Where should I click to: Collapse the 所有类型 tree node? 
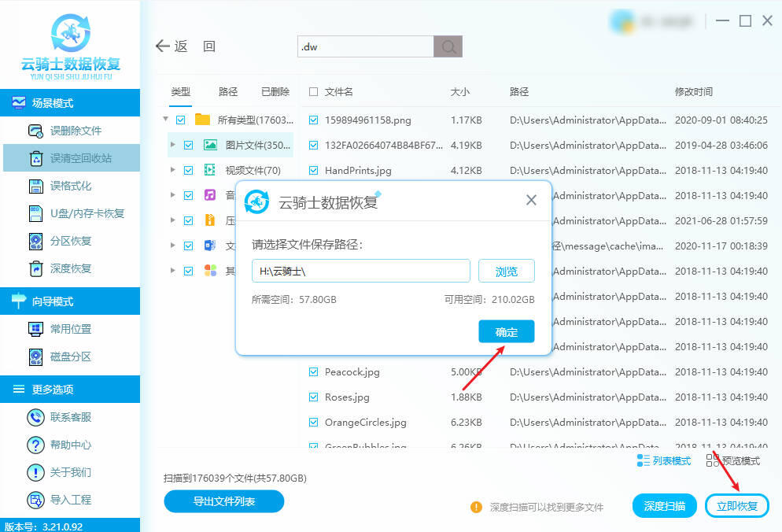click(x=165, y=119)
